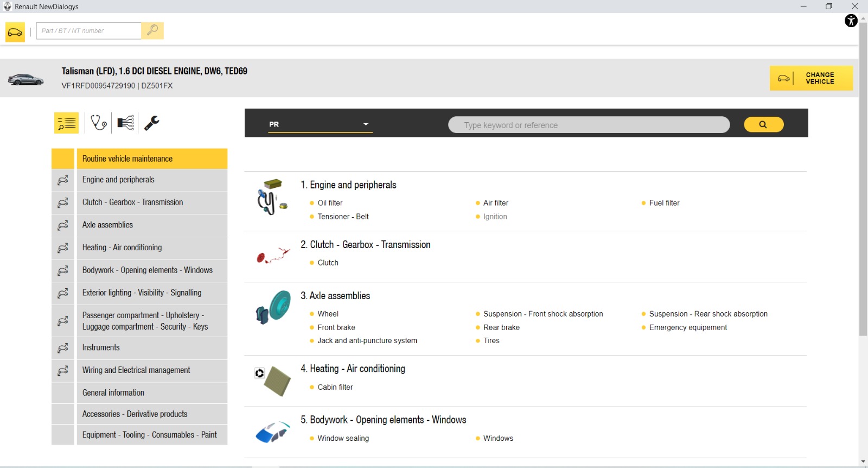Open Suspension - Front shock absorption link
The width and height of the screenshot is (868, 468).
point(543,314)
